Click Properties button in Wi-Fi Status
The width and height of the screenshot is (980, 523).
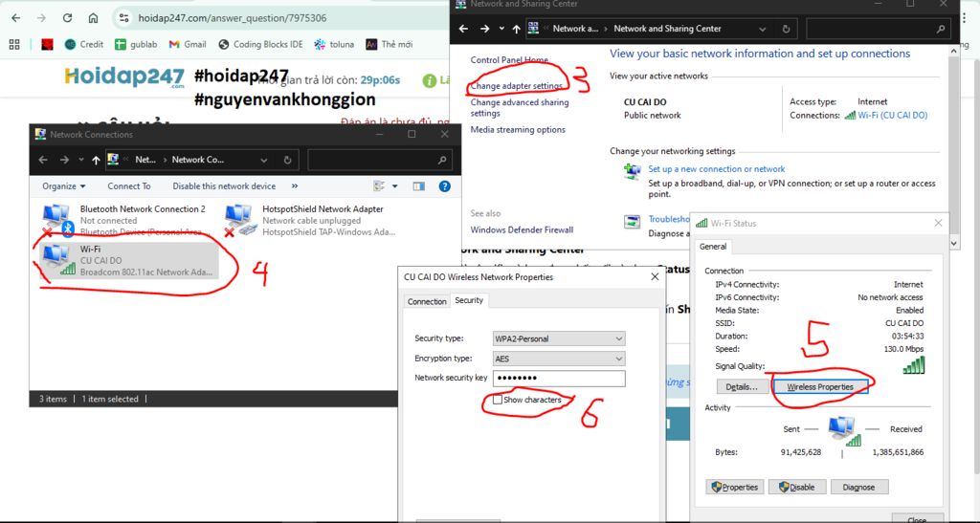[734, 488]
